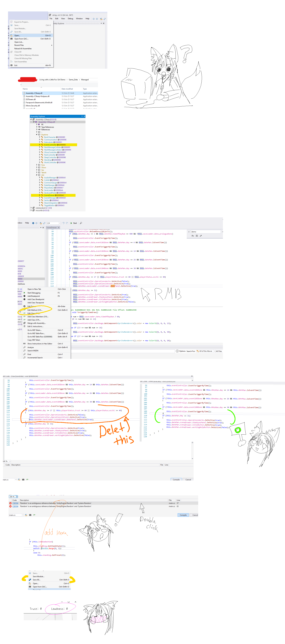Toggle Match Case (Aa) in the find box

coord(193,236)
